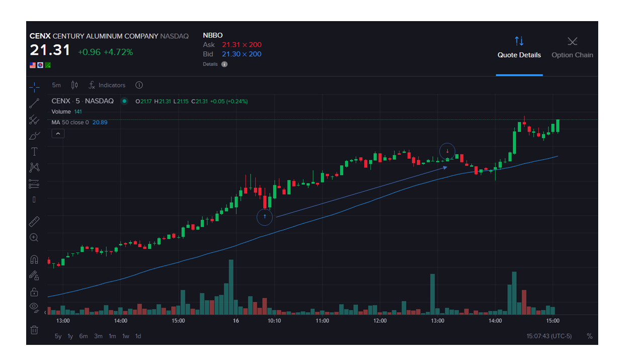This screenshot has width=644, height=362.
Task: Click the Ask price 21.31 × 200
Action: tap(242, 45)
